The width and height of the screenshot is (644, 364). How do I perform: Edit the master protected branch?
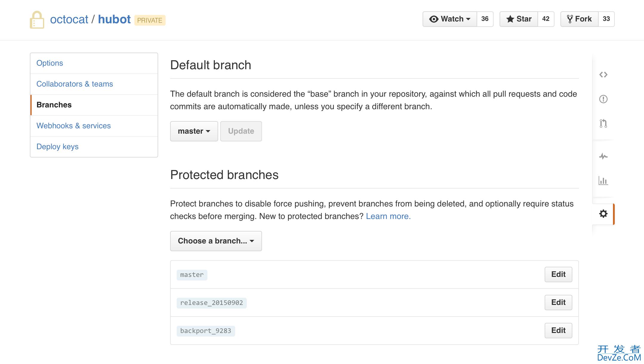[558, 274]
